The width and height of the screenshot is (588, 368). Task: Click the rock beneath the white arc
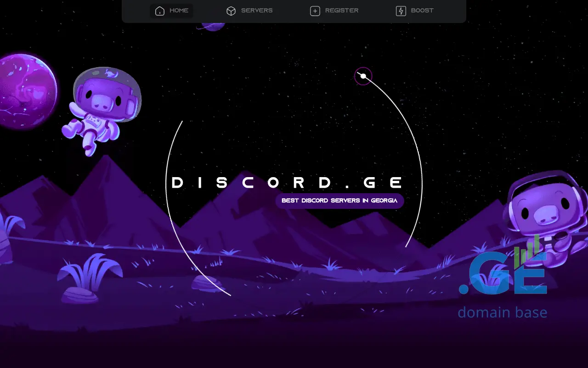click(x=207, y=282)
